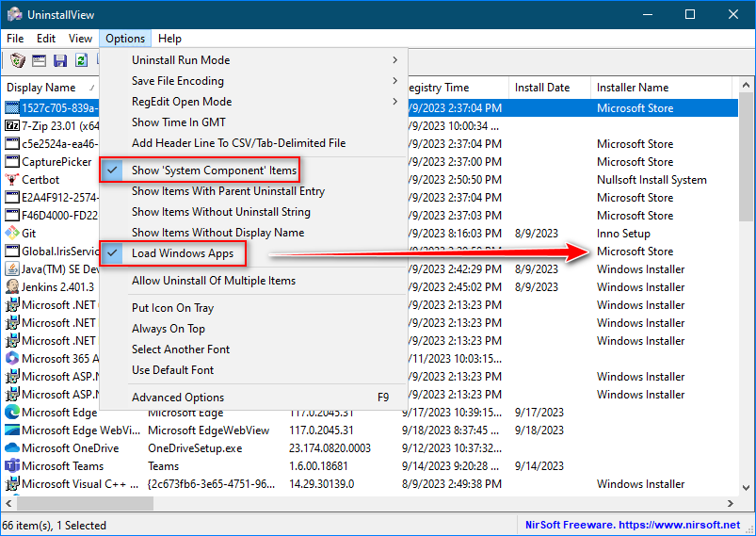This screenshot has height=536, width=756.
Task: Click the Microsoft OneDrive cloud icon
Action: (12, 447)
